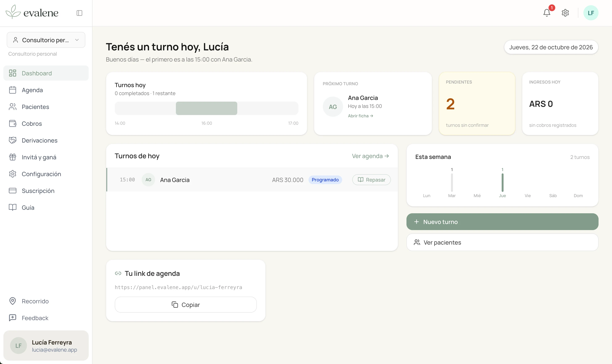
Task: Click Programado status badge
Action: (325, 180)
